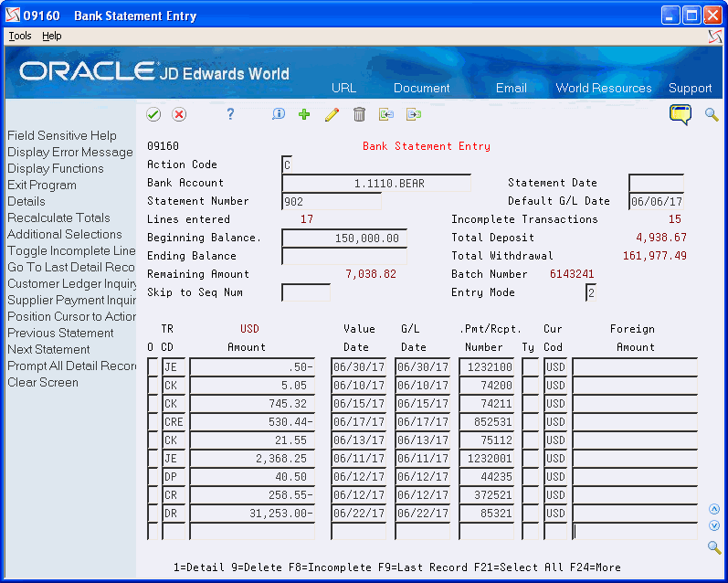
Task: Click the red X cancel icon
Action: [x=179, y=114]
